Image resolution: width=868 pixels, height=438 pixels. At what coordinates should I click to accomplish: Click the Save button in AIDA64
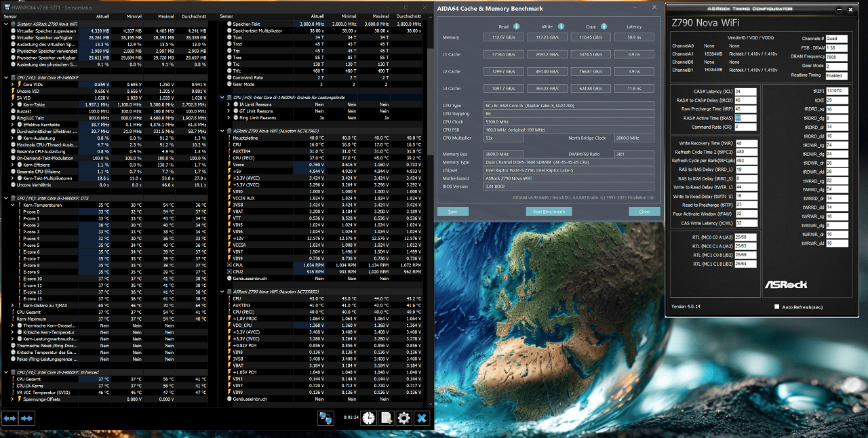point(453,212)
